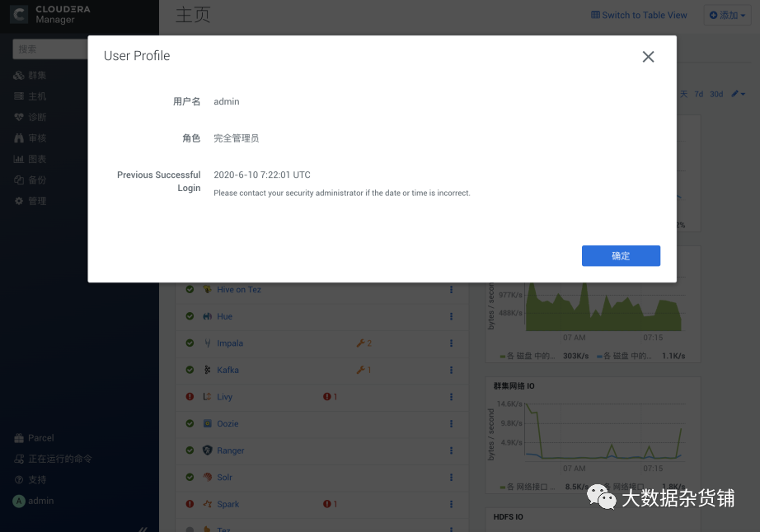760x532 pixels.
Task: Open the 主机 hosts sidebar menu
Action: [30, 96]
